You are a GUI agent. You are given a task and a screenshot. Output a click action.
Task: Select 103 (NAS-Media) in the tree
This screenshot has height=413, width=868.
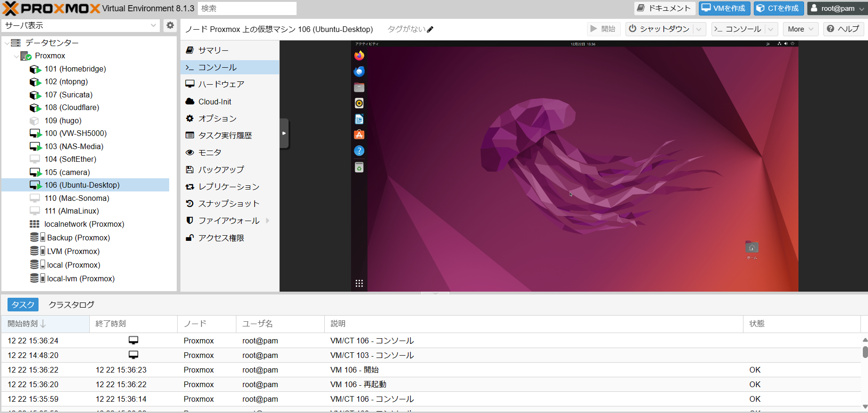(74, 146)
